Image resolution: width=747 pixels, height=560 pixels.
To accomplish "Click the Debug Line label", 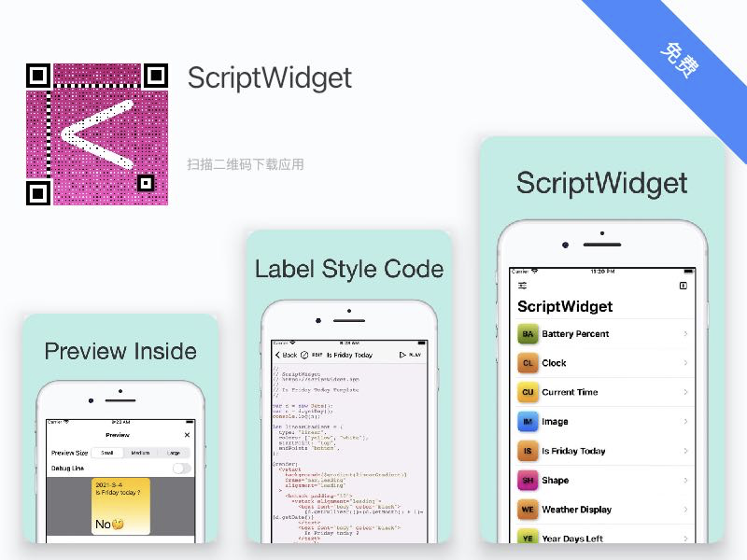I will click(67, 469).
